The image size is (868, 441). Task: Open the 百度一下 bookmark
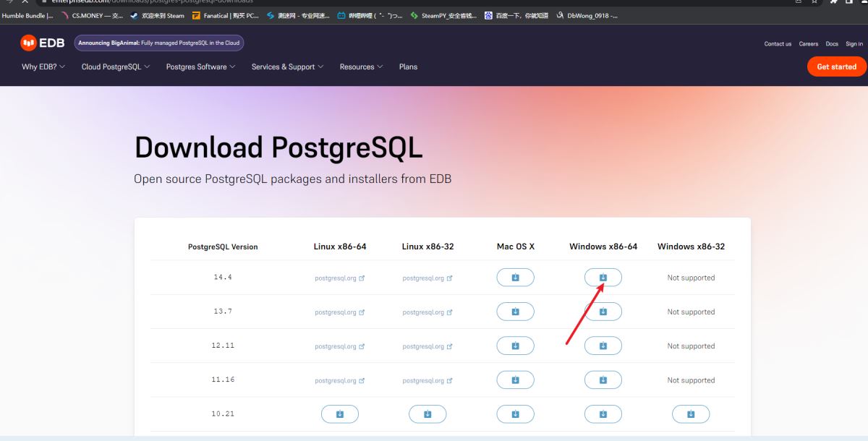[x=516, y=15]
